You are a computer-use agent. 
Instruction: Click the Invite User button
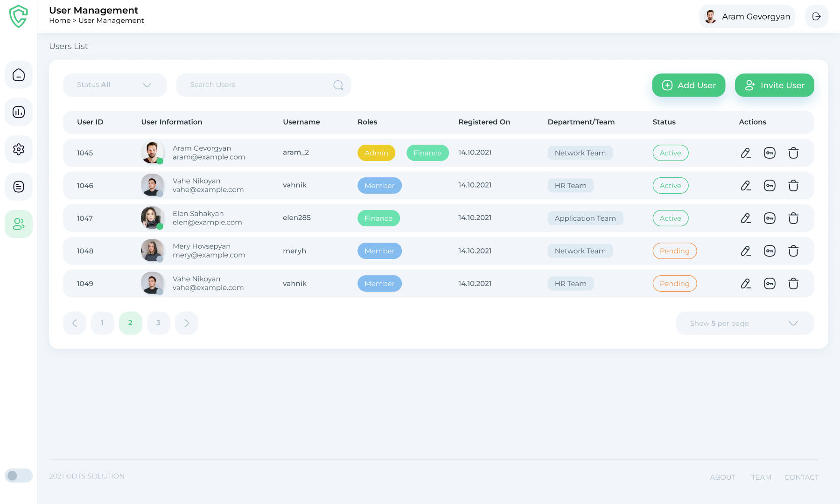click(x=774, y=85)
